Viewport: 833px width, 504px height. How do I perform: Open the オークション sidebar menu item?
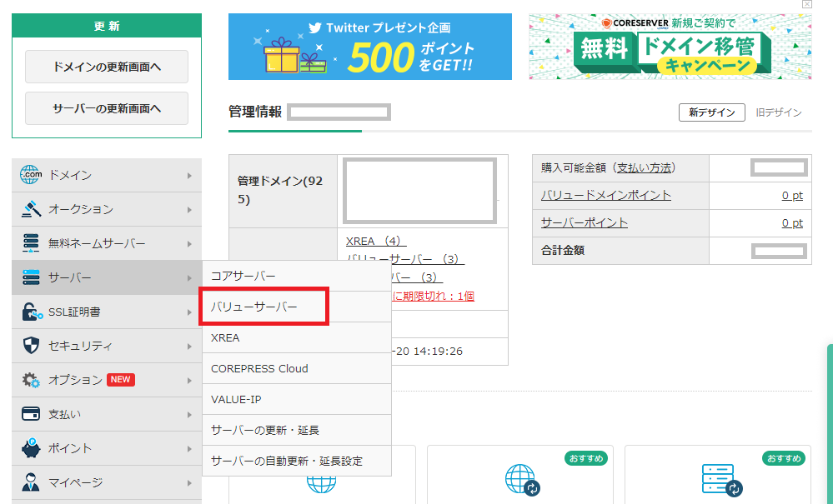pos(107,209)
